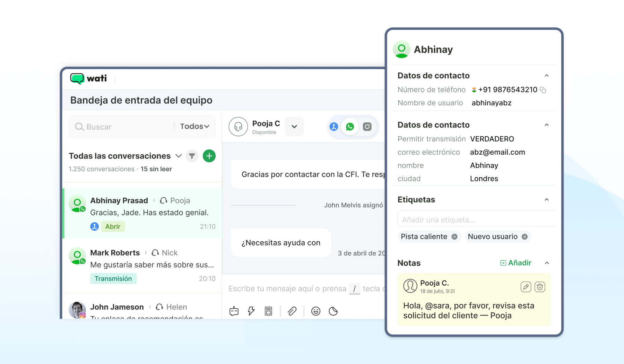Expand the Todas las conversaciones dropdown
The width and height of the screenshot is (624, 364).
click(179, 156)
